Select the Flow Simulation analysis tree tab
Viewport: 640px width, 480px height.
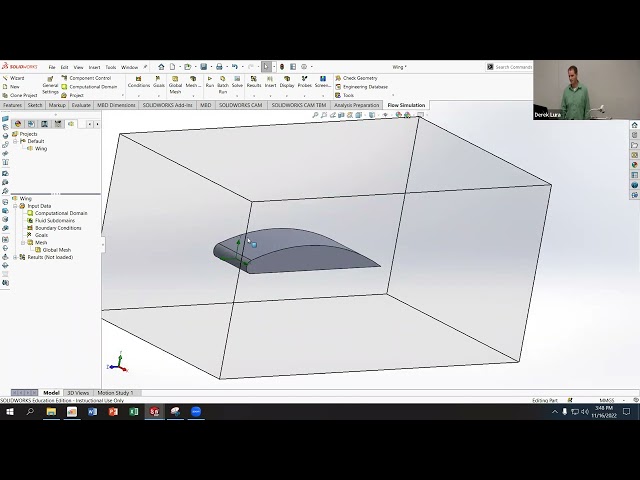71,124
